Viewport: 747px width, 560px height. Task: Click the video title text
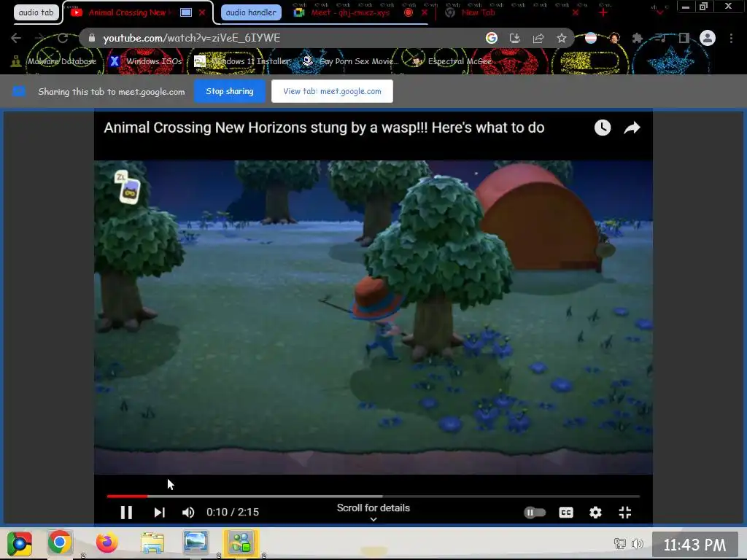pos(324,128)
